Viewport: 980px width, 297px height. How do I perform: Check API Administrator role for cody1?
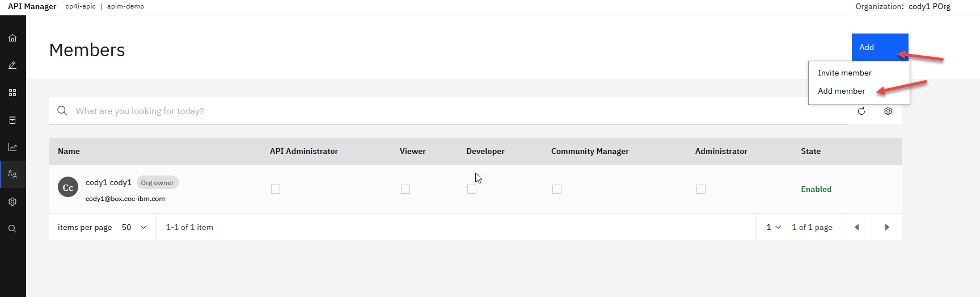tap(276, 189)
